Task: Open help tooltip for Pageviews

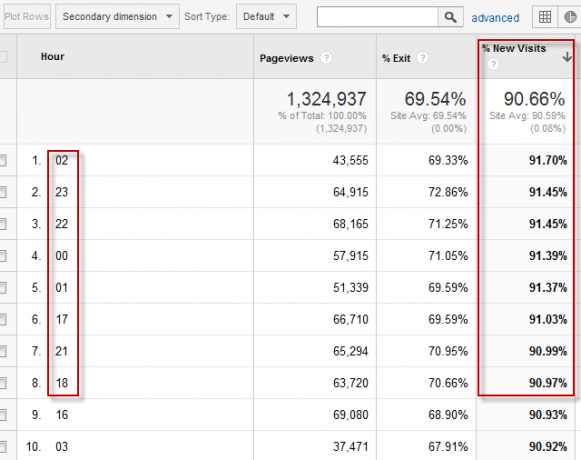Action: pyautogui.click(x=326, y=58)
